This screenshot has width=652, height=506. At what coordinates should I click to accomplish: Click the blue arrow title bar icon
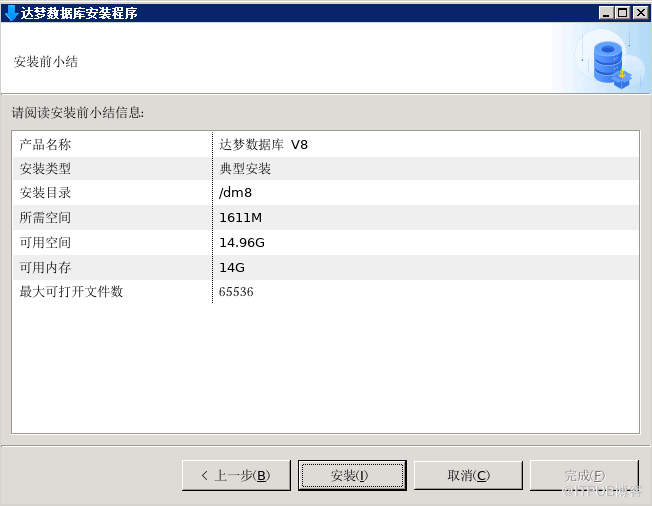tap(10, 13)
